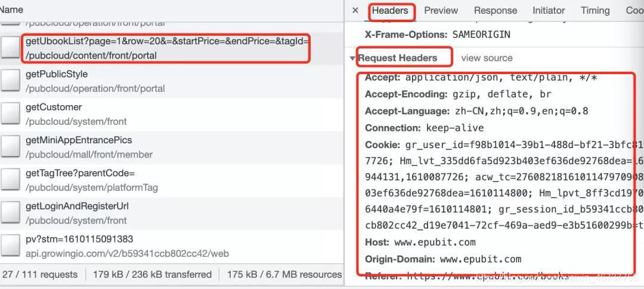The width and height of the screenshot is (644, 289).
Task: Select the getTagTree?parentCode= request
Action: pyautogui.click(x=172, y=180)
